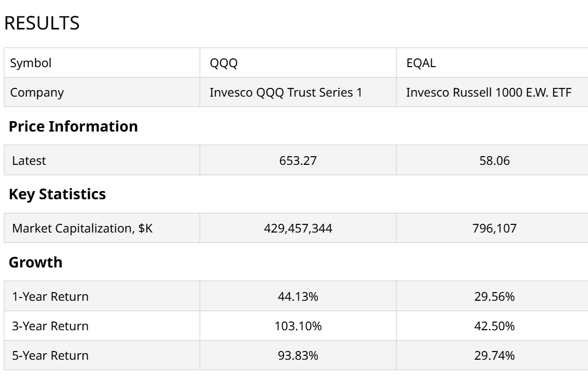Click Invesco Russell 1000 E.W. ETF
Viewport: 588px width, 375px height.
click(488, 92)
